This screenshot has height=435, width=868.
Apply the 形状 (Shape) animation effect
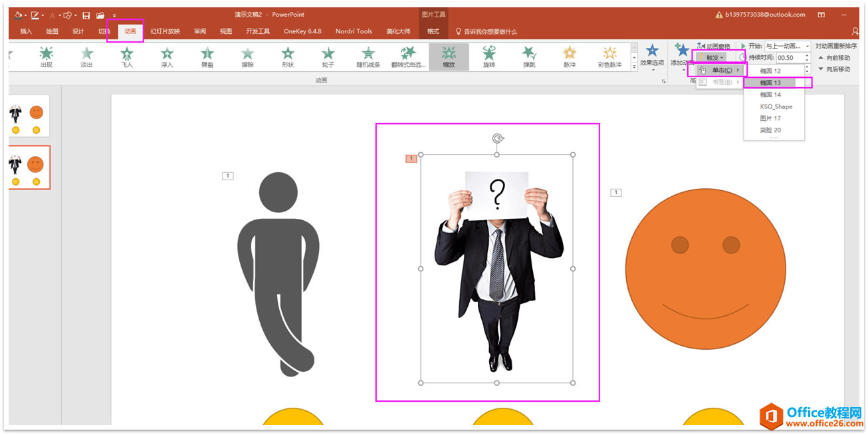[288, 57]
